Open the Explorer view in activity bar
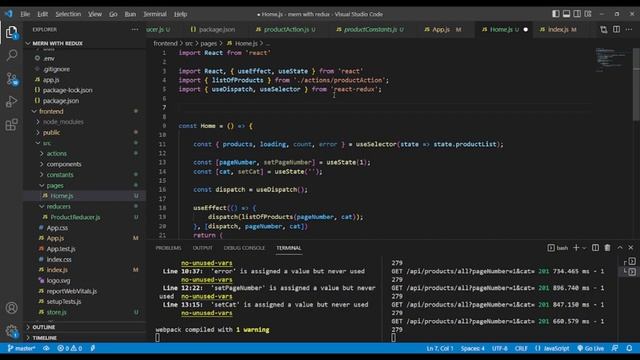640x360 pixels. (11, 32)
